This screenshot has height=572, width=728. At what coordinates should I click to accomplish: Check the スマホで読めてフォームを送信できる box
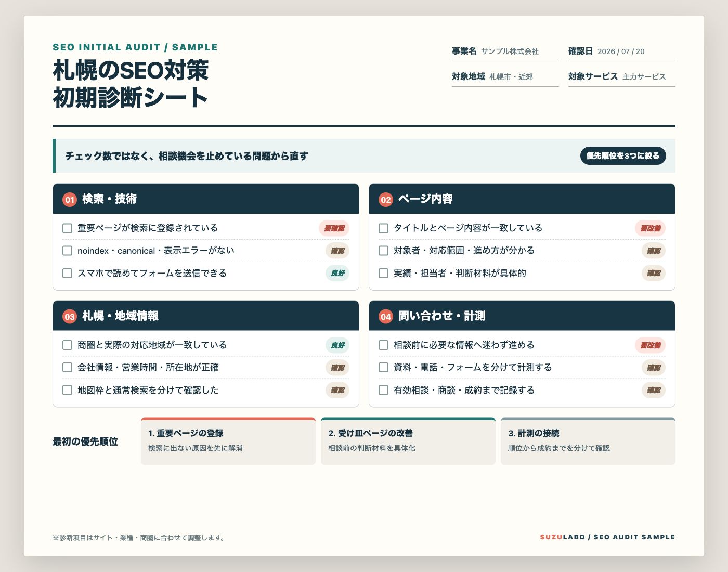point(67,273)
